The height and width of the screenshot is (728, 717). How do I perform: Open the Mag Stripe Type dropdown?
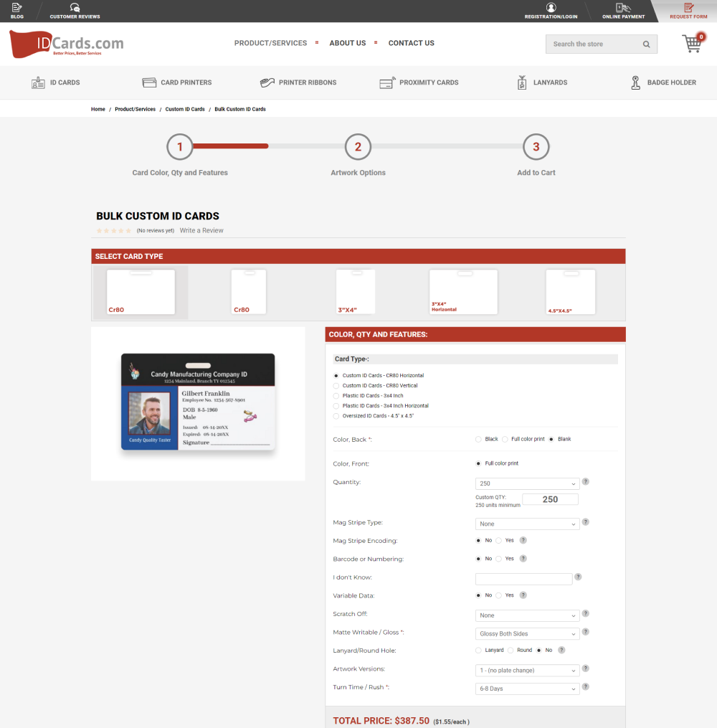click(x=527, y=524)
